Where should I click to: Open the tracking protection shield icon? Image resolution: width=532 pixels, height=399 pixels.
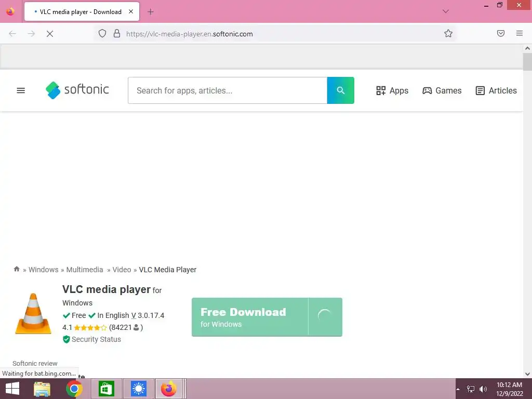(102, 34)
